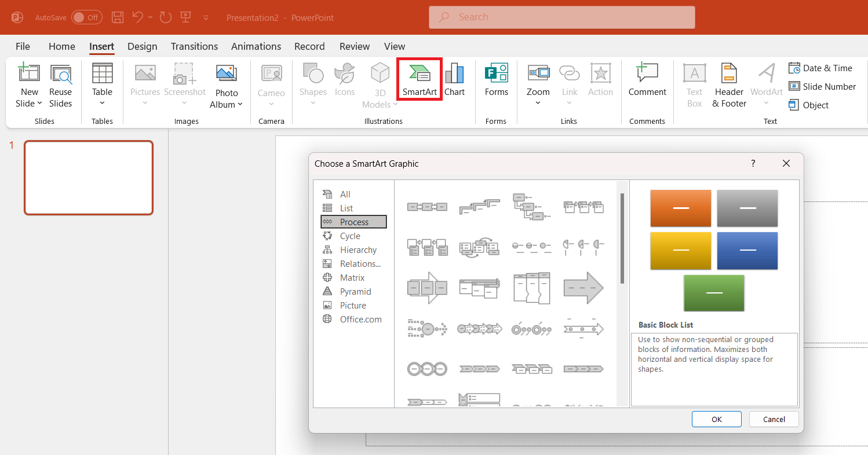Open Header & Footer dialog
868x455 pixels.
pos(729,86)
